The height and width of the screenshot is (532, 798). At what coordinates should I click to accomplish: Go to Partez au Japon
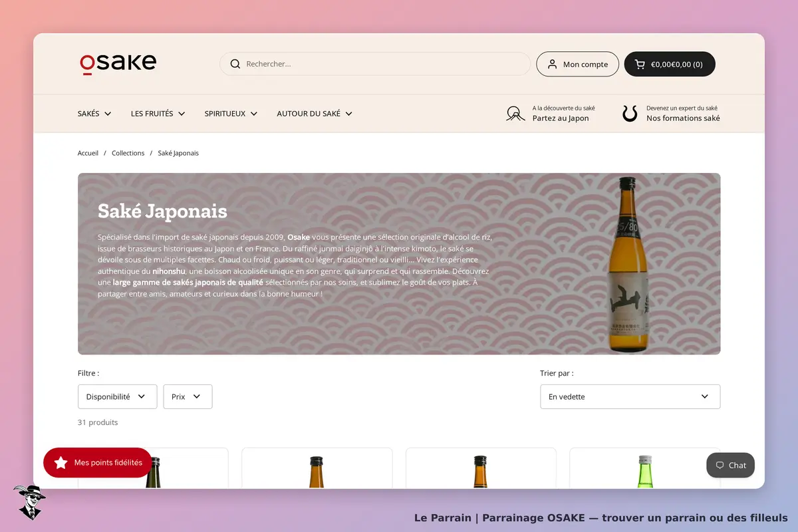click(561, 118)
